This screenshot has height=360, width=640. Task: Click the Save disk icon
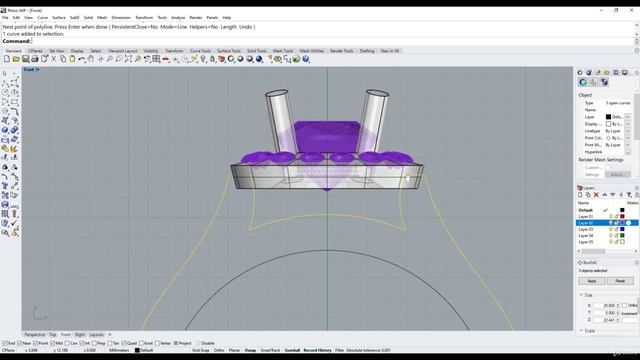coord(25,59)
